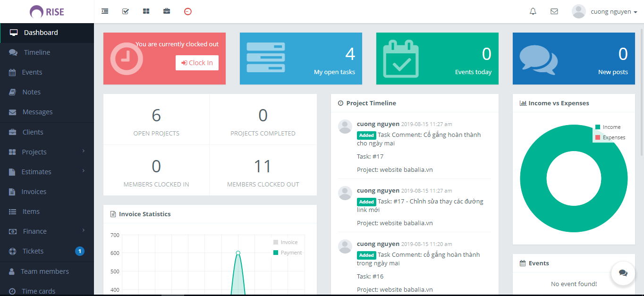Open the grid icon in top bar
This screenshot has width=644, height=296.
(x=146, y=11)
